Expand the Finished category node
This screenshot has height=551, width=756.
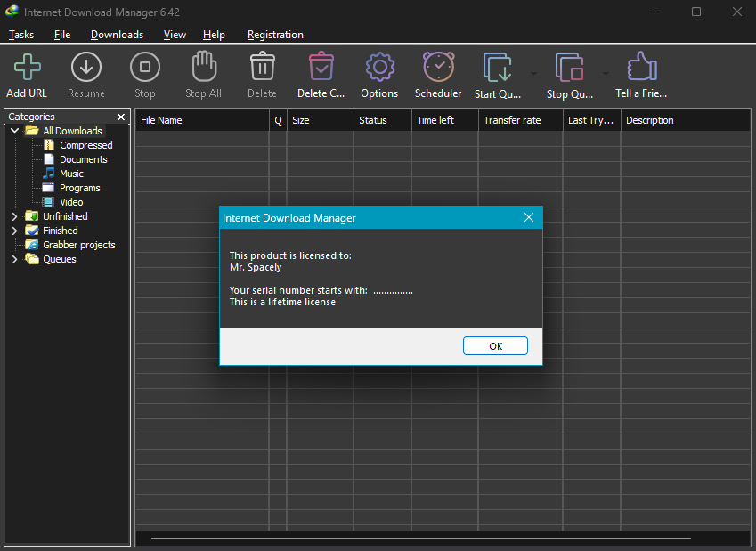click(x=14, y=231)
